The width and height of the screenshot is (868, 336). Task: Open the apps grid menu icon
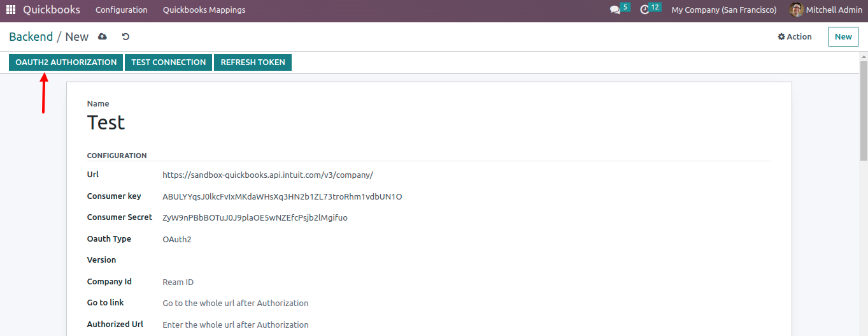coord(11,10)
